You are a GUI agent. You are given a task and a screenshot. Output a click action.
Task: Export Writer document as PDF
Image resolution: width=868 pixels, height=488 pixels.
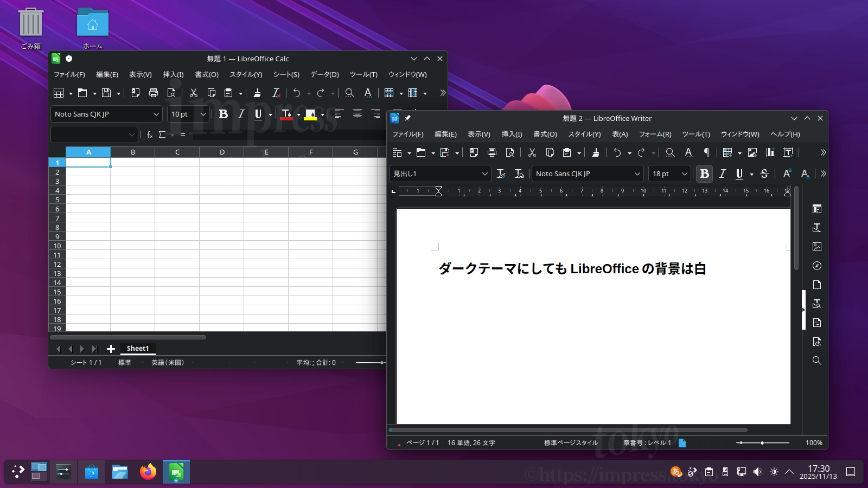[474, 152]
